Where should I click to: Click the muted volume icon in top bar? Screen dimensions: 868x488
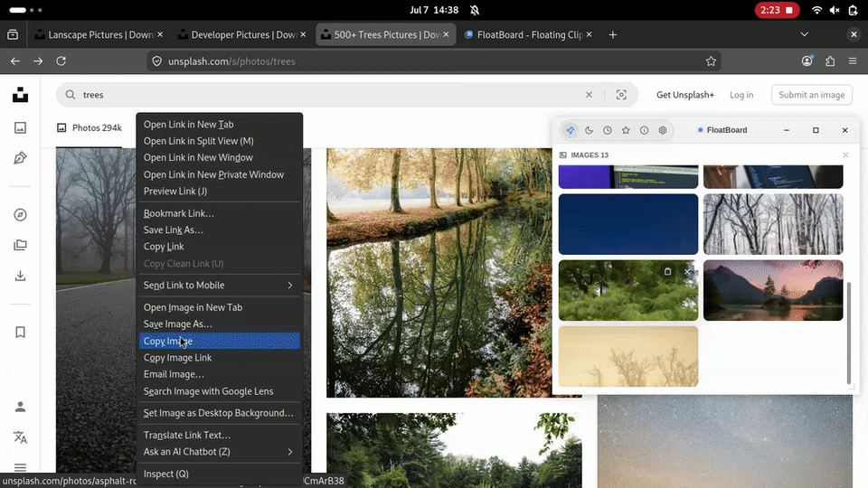pyautogui.click(x=835, y=10)
